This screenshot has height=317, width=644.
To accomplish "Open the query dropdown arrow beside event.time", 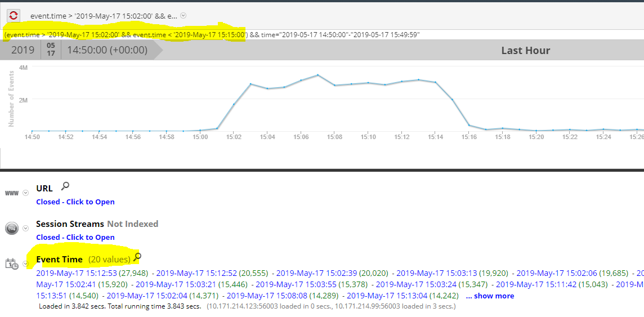I will coord(184,16).
